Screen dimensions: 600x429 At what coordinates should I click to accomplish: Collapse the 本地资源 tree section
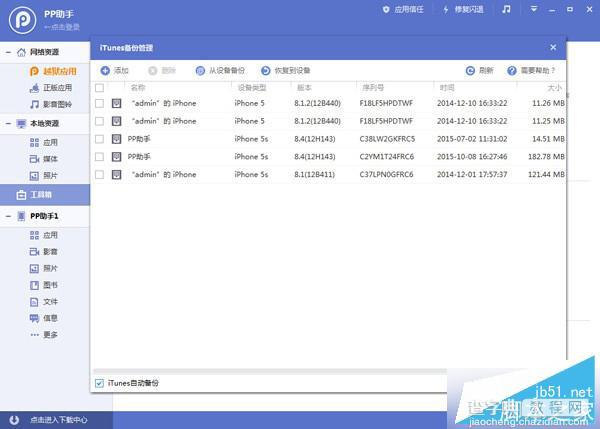[8, 124]
